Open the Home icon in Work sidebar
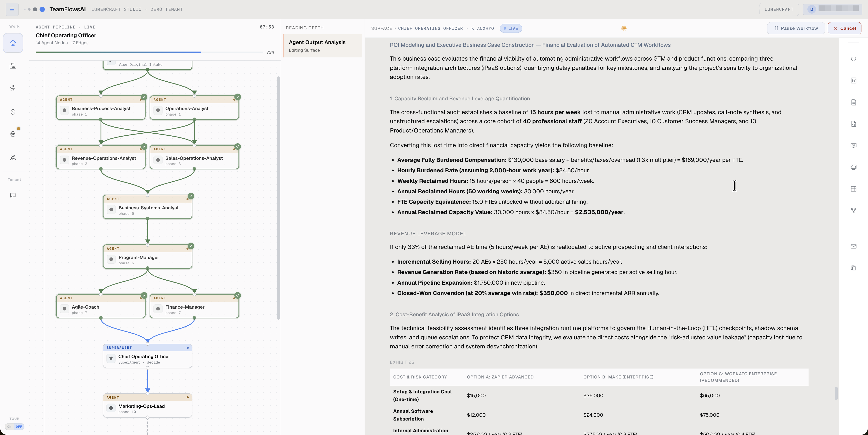 [x=13, y=43]
